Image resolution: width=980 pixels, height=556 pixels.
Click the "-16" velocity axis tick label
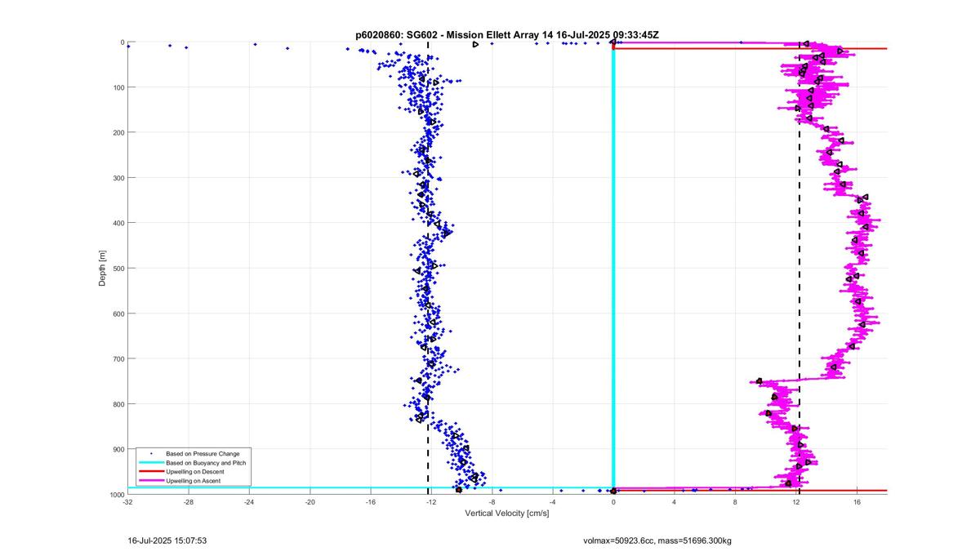click(371, 502)
